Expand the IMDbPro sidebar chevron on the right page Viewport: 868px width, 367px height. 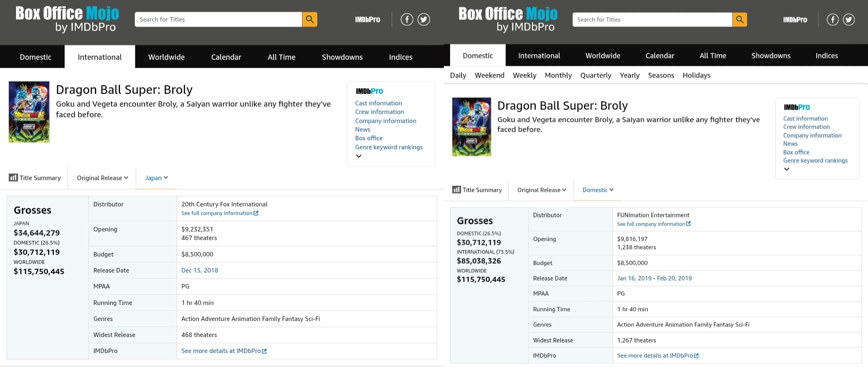coord(787,169)
